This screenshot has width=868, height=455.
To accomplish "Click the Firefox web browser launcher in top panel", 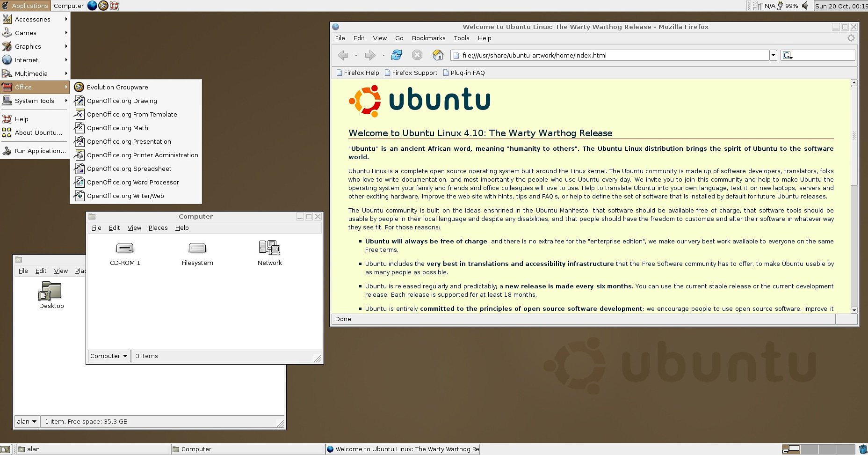I will click(93, 6).
